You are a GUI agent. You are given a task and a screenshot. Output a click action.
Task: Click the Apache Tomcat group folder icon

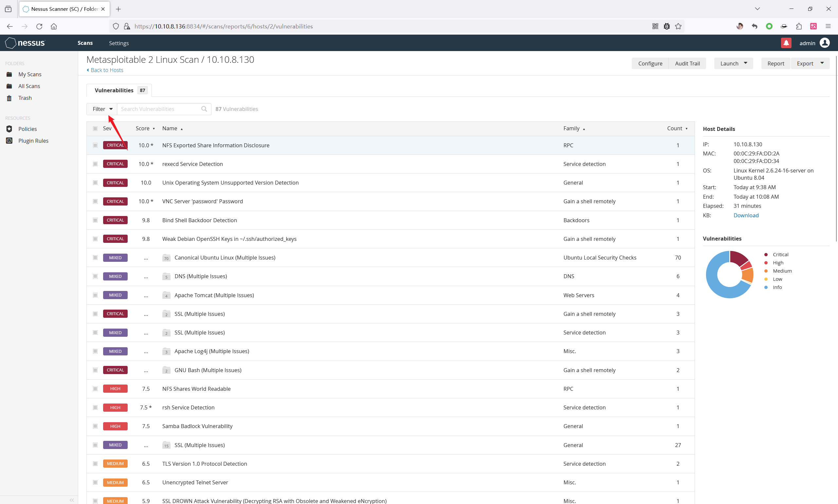point(166,295)
